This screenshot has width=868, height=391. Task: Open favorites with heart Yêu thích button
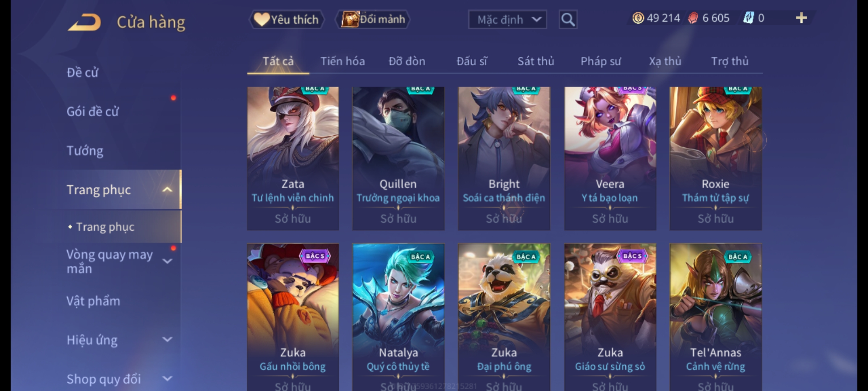coord(286,20)
